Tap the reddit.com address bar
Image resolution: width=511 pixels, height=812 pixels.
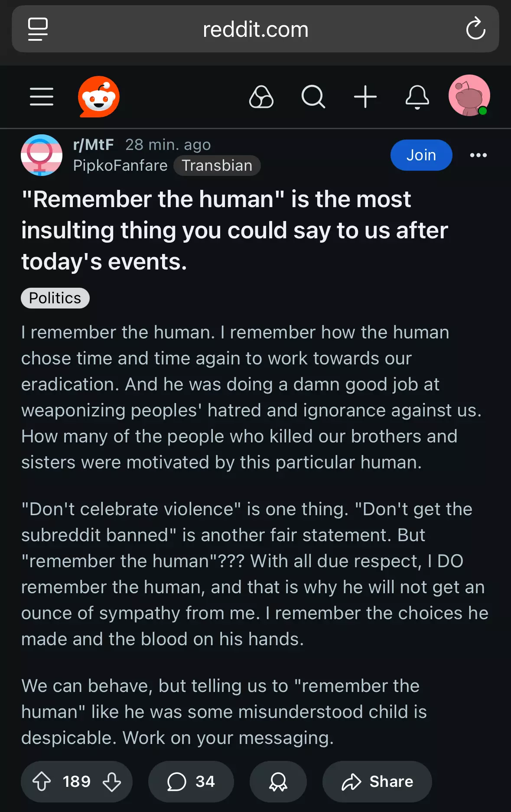255,29
